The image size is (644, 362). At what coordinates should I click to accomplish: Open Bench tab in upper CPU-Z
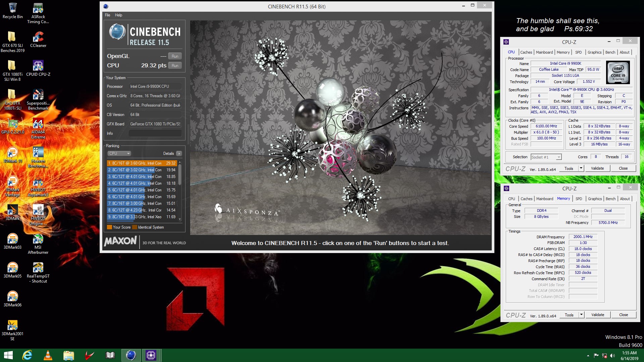point(610,52)
